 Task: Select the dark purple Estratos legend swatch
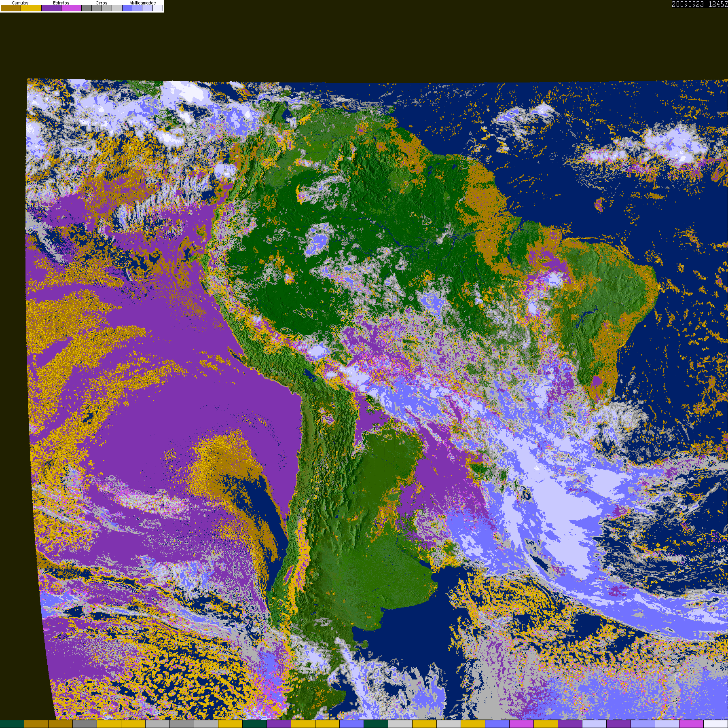pyautogui.click(x=51, y=8)
